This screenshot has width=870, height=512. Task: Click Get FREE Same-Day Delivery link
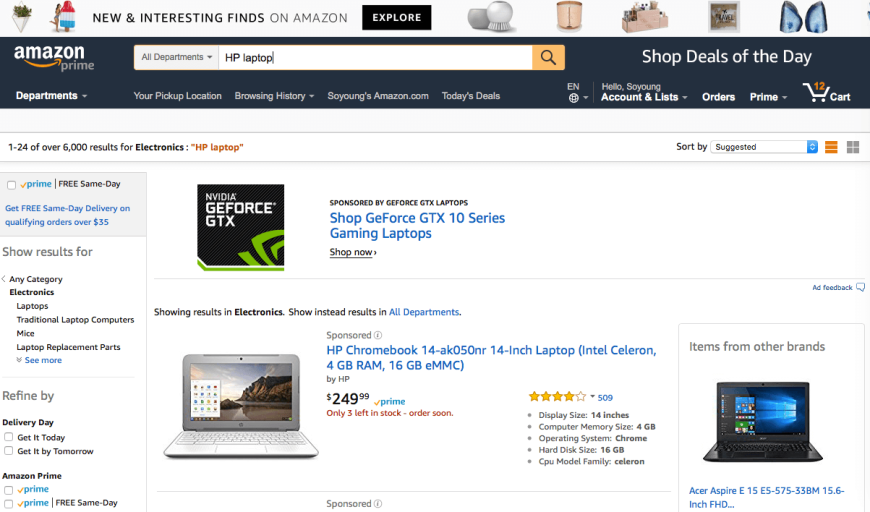(68, 215)
